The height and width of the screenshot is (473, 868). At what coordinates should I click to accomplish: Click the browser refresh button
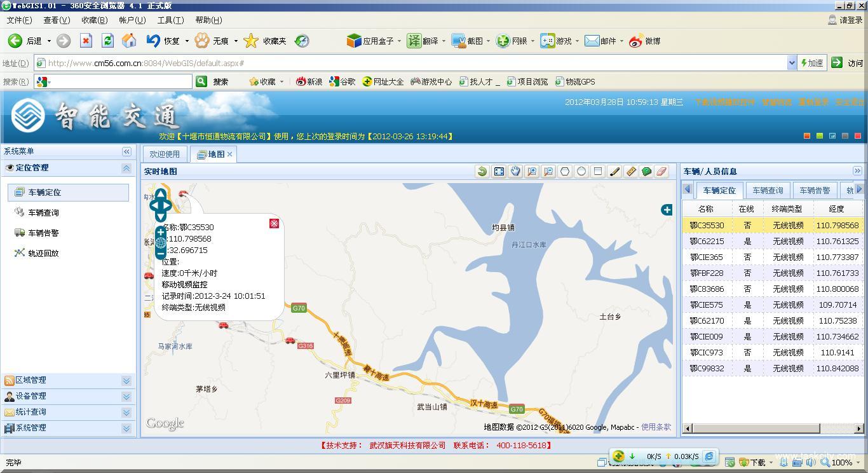[x=107, y=41]
